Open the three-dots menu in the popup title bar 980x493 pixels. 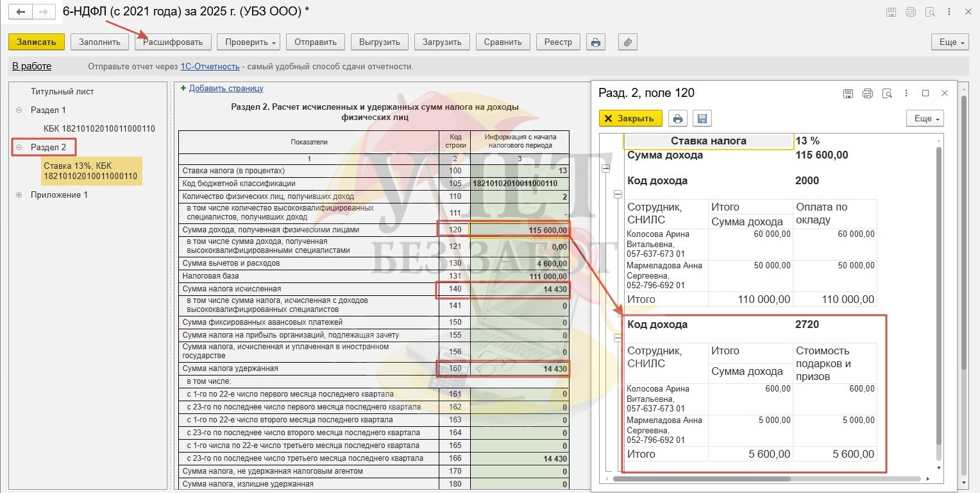tap(906, 94)
